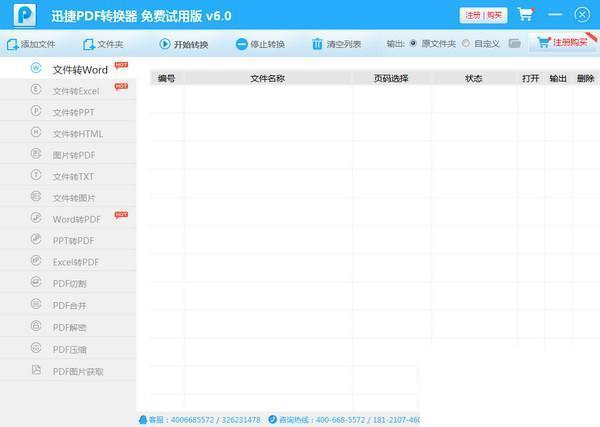Click the icon beside Word转PDF
The height and width of the screenshot is (427, 600).
(x=36, y=218)
